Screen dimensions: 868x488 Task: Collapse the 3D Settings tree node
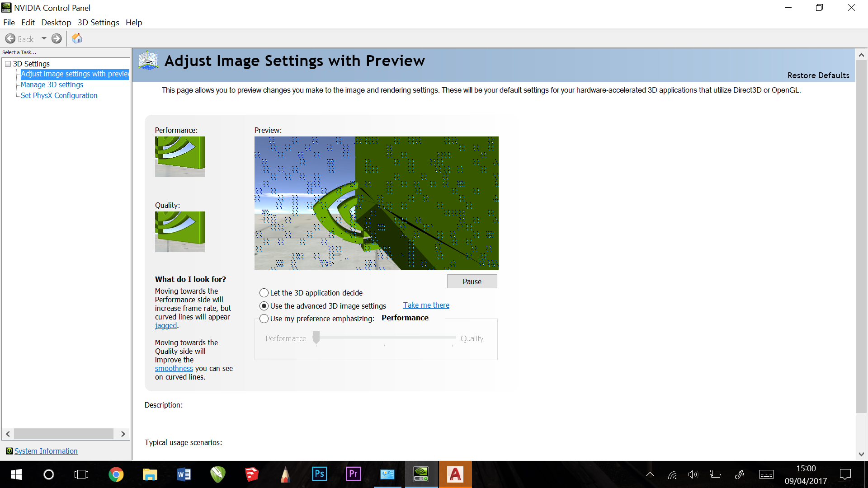click(8, 64)
